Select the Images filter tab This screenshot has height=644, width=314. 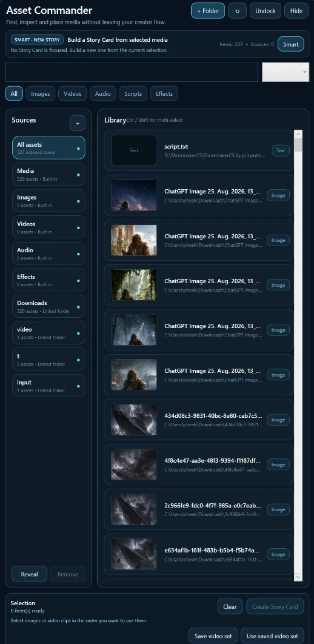point(41,93)
